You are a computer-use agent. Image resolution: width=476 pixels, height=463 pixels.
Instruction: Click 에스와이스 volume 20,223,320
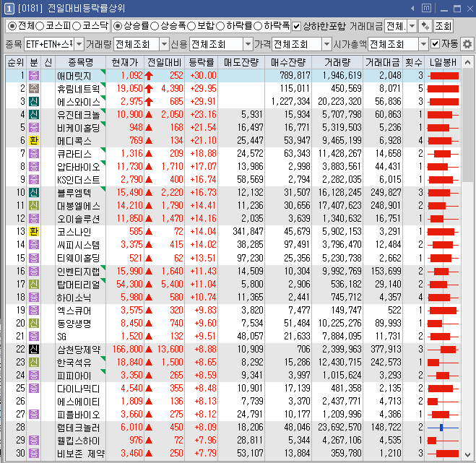coord(339,101)
